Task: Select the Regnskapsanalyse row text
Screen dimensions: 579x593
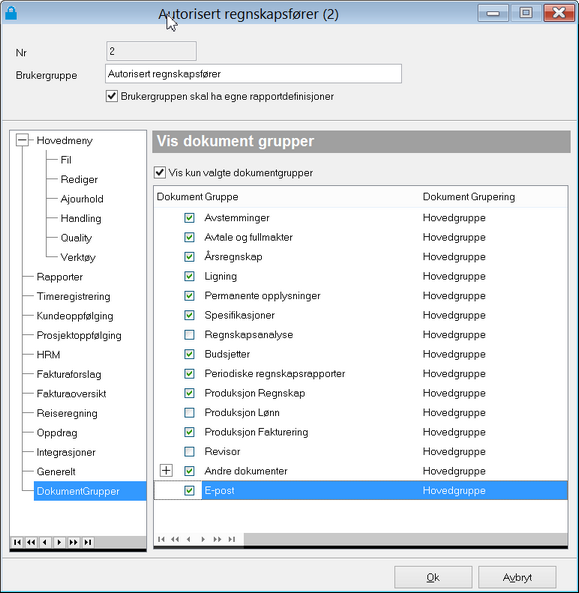Action: coord(248,335)
